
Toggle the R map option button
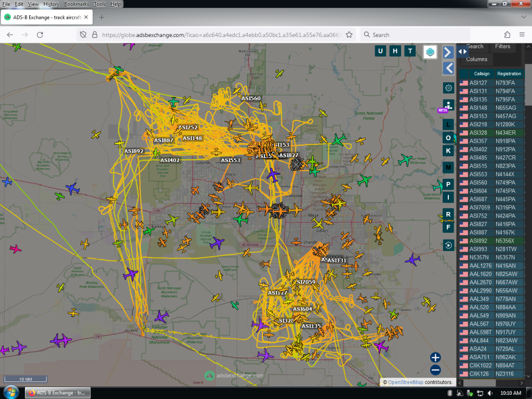pyautogui.click(x=448, y=215)
